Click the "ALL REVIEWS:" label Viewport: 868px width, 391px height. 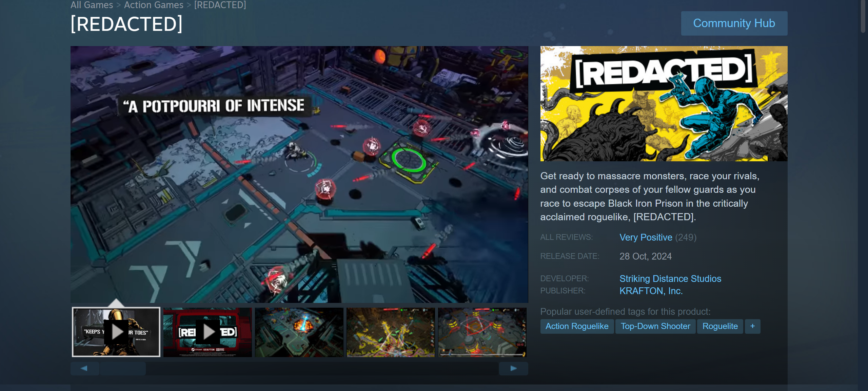pos(566,237)
